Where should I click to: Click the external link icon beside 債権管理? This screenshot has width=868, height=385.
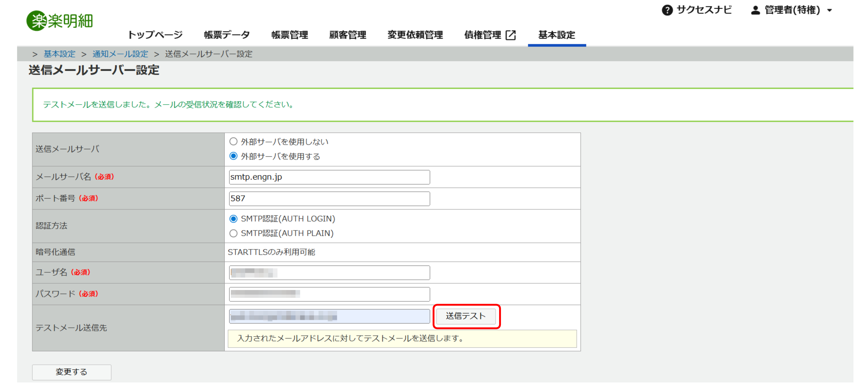(511, 35)
